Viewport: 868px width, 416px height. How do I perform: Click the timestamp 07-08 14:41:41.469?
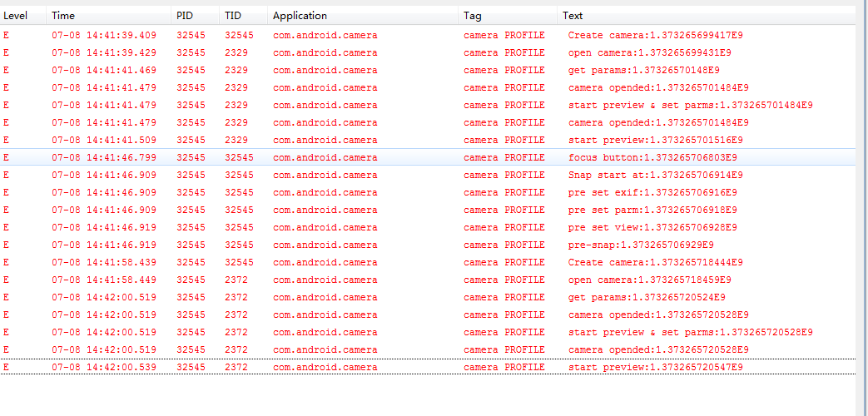point(104,70)
